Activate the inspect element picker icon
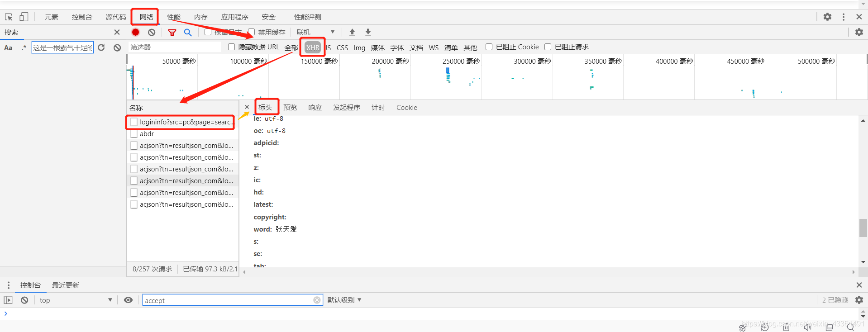Viewport: 868px width, 332px height. 9,17
